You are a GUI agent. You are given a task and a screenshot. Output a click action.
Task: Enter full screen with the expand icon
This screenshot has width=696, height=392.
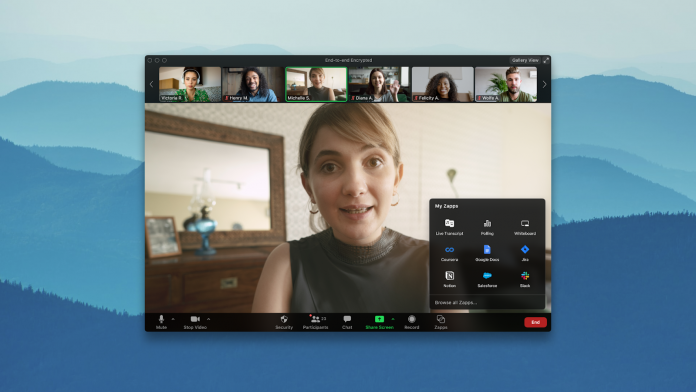tap(546, 60)
